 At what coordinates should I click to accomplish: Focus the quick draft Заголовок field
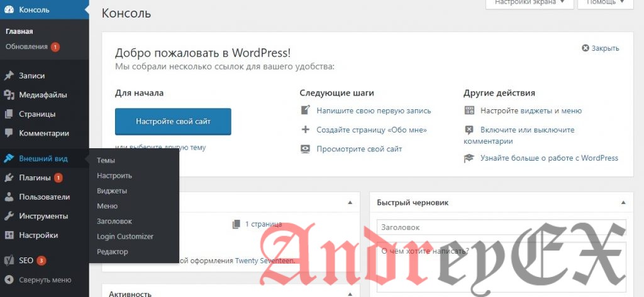[501, 227]
